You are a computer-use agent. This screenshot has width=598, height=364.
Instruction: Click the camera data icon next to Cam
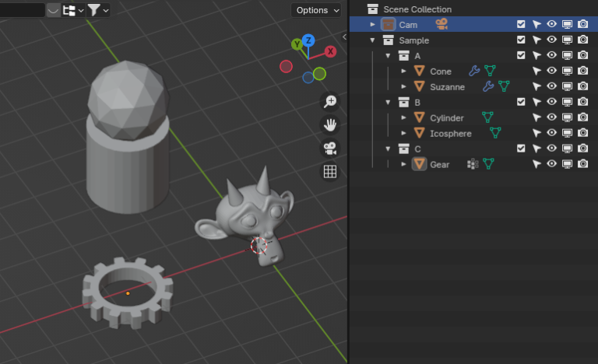pos(441,24)
